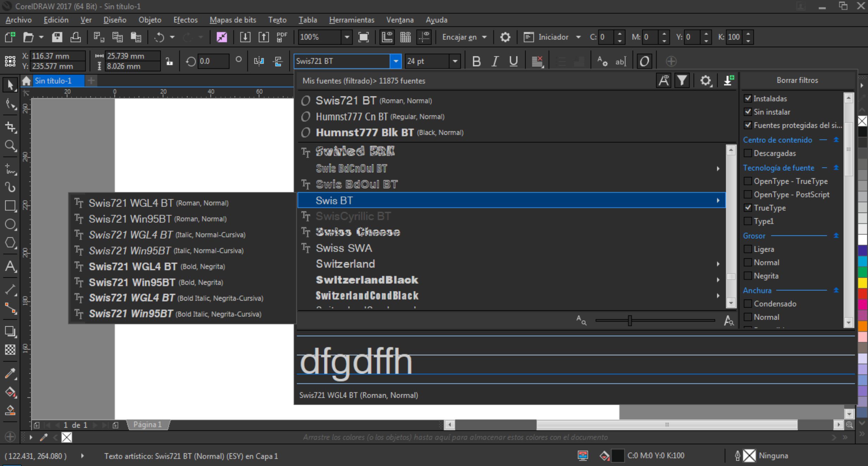
Task: Click Borrar filtros button
Action: (797, 80)
